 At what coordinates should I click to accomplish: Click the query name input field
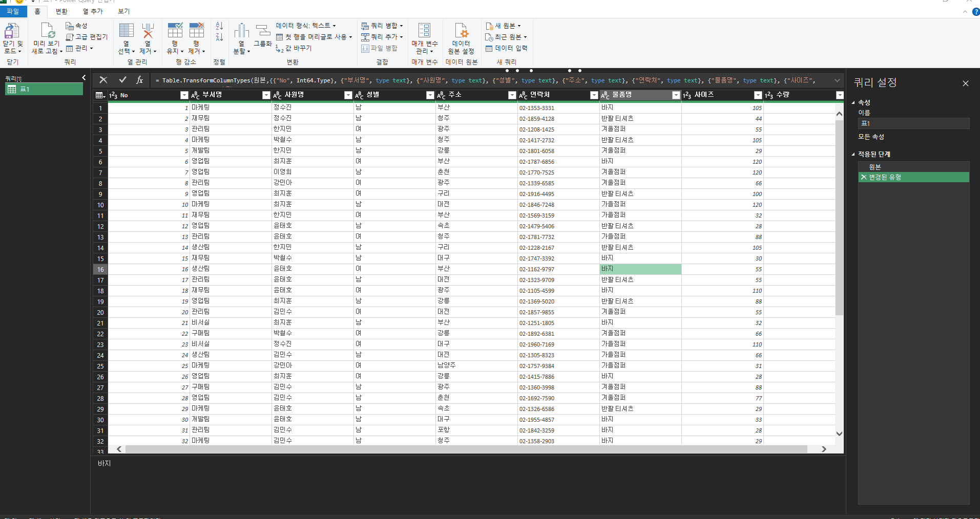(x=913, y=123)
